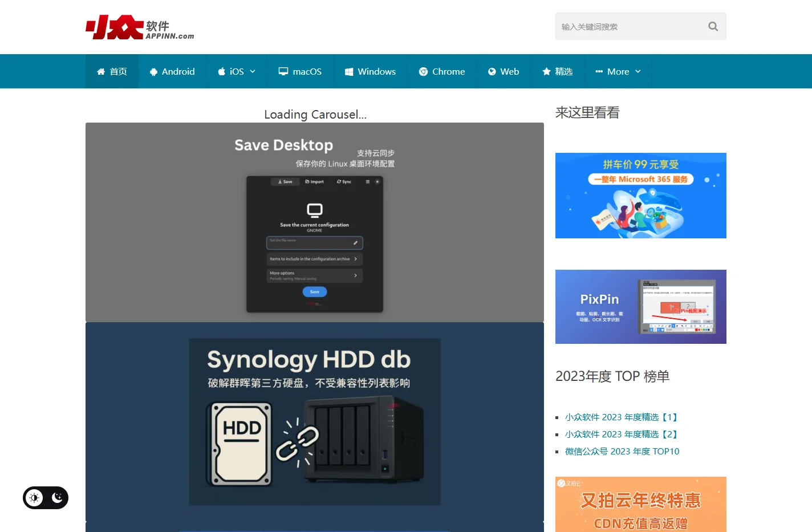Click the Web globe icon
This screenshot has width=812, height=532.
492,72
